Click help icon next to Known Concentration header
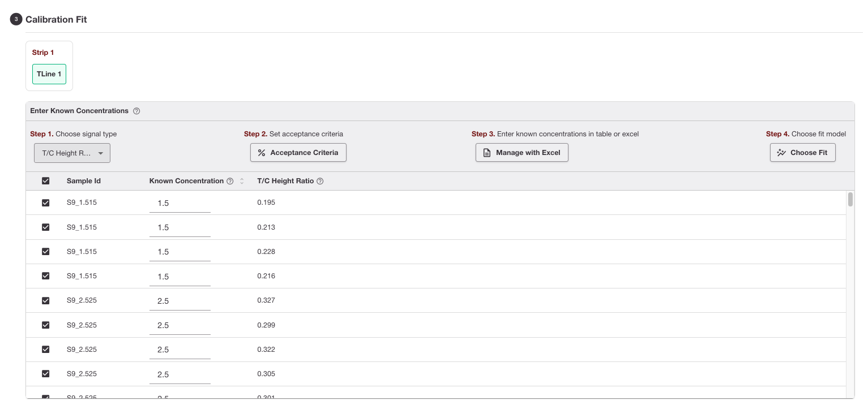 coord(230,181)
